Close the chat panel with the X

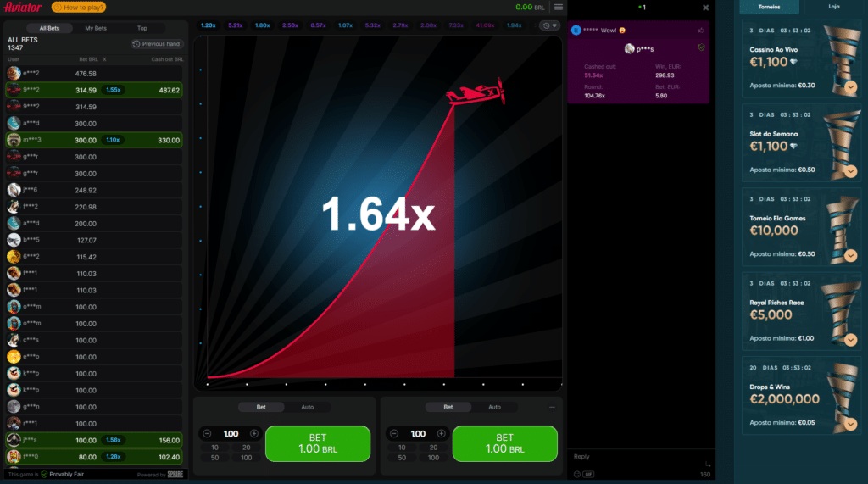(705, 8)
